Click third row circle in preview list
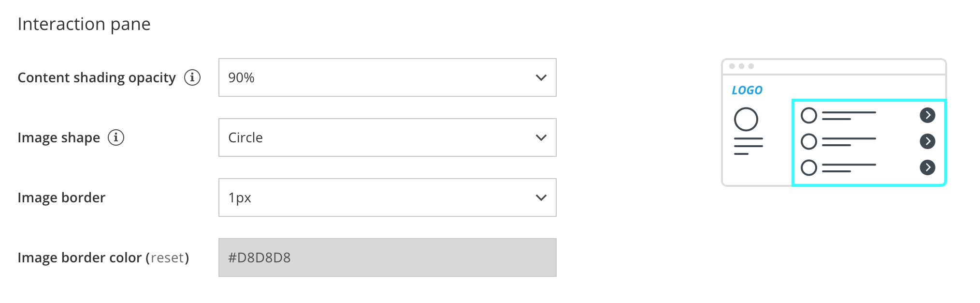The width and height of the screenshot is (980, 303). (x=809, y=168)
